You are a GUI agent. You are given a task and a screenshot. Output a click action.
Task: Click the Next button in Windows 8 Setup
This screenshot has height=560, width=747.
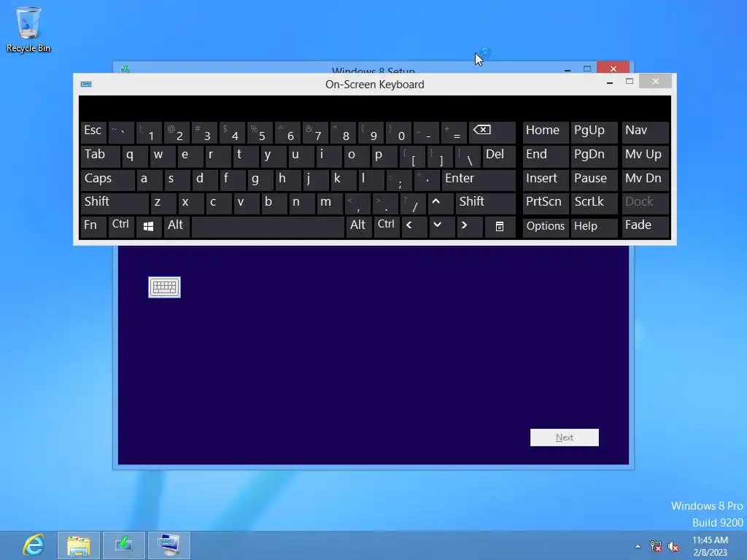pyautogui.click(x=565, y=437)
